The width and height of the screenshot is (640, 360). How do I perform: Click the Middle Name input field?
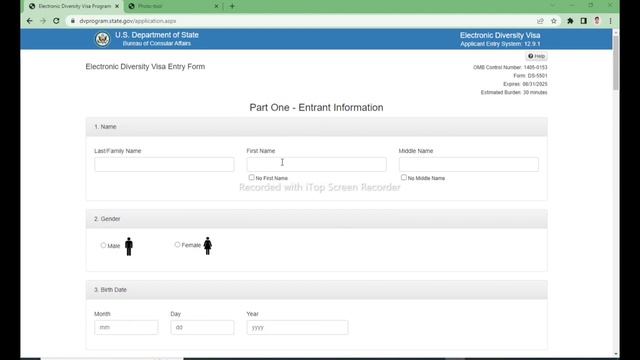469,164
